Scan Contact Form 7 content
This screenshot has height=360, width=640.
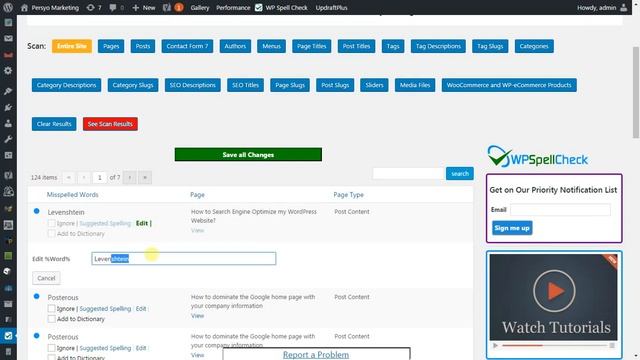(x=187, y=46)
